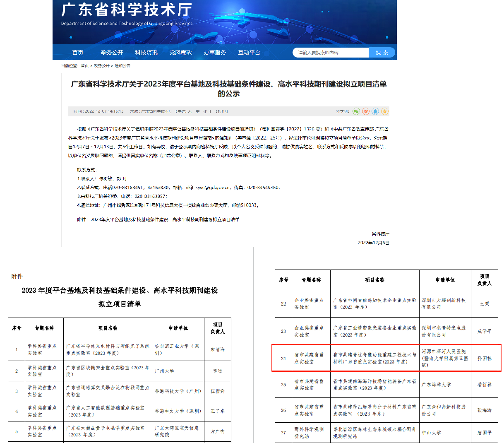This screenshot has height=443, width=504.
Task: Click the name 孙国栋 in row 24
Action: coord(485,359)
